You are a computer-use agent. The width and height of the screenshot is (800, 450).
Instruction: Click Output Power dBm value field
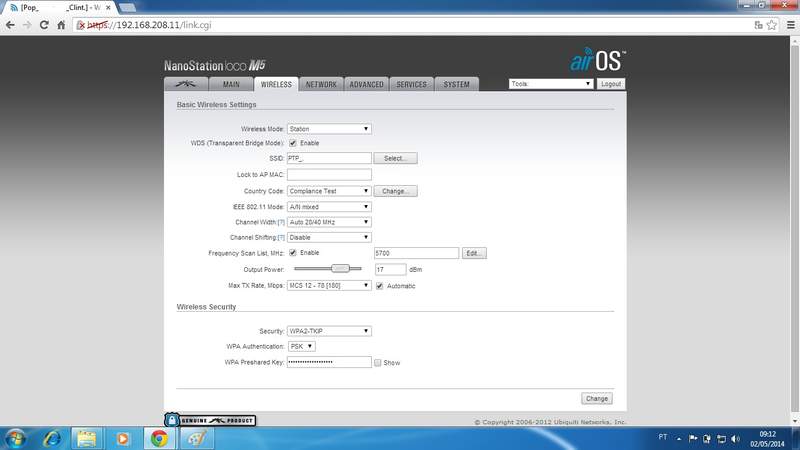click(391, 269)
